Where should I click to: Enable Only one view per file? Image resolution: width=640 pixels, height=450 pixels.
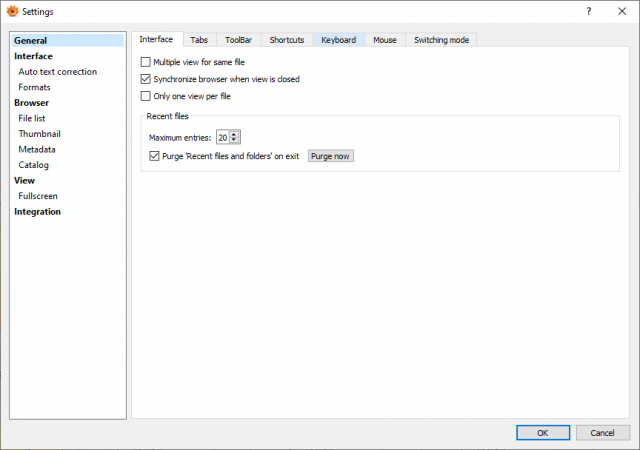(x=145, y=96)
